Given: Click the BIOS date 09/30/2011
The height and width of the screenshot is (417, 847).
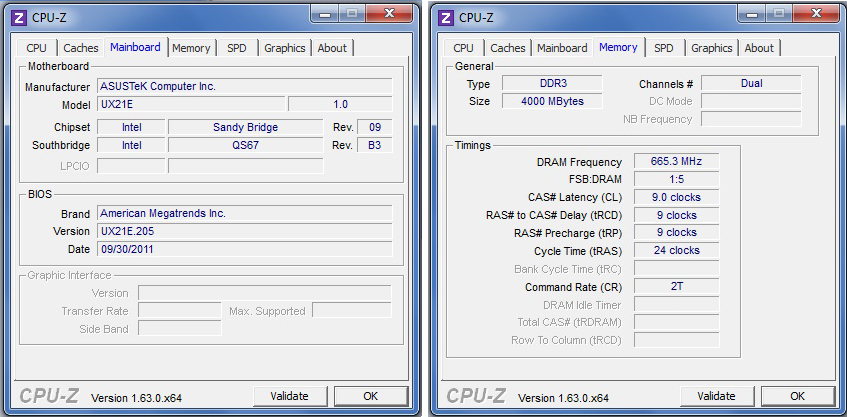Looking at the screenshot, I should (x=245, y=249).
